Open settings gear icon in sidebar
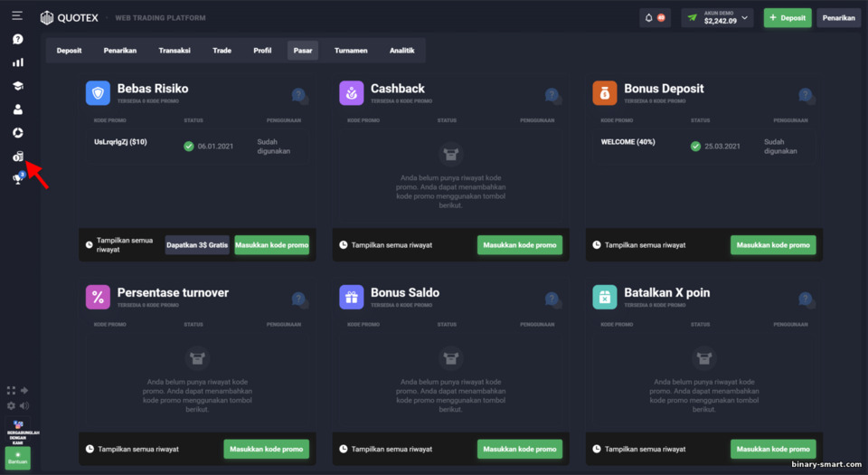This screenshot has width=868, height=475. click(11, 406)
